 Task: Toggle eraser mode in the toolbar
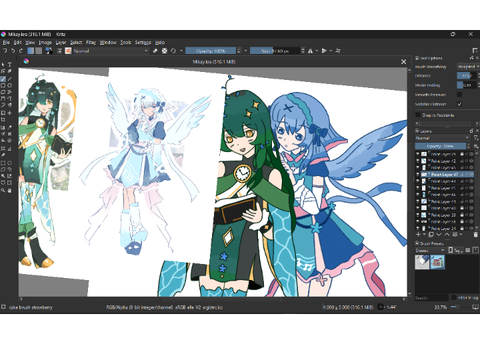click(155, 51)
